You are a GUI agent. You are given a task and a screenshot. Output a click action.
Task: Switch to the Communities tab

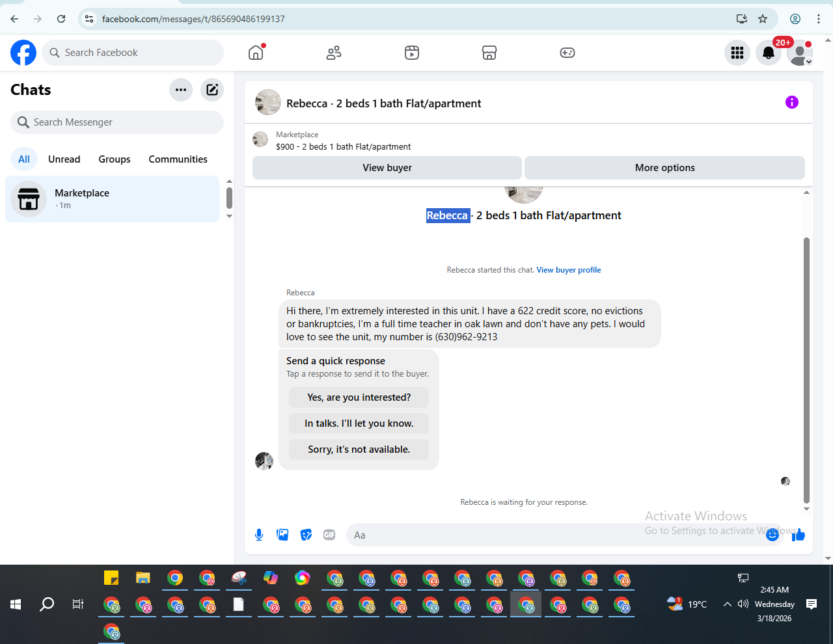click(178, 159)
